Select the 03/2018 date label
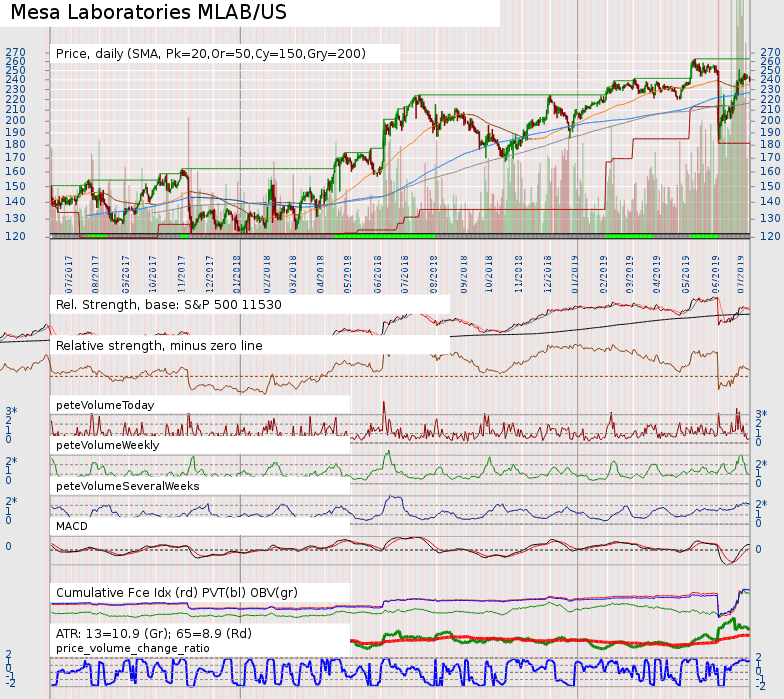 click(292, 274)
